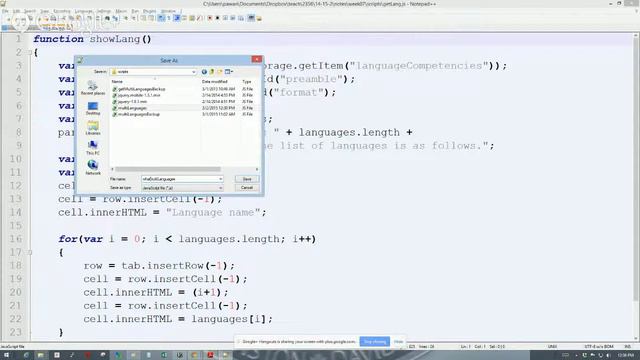
Task: Toggle the Show Indent Guide toolbar button
Action: coord(177,18)
